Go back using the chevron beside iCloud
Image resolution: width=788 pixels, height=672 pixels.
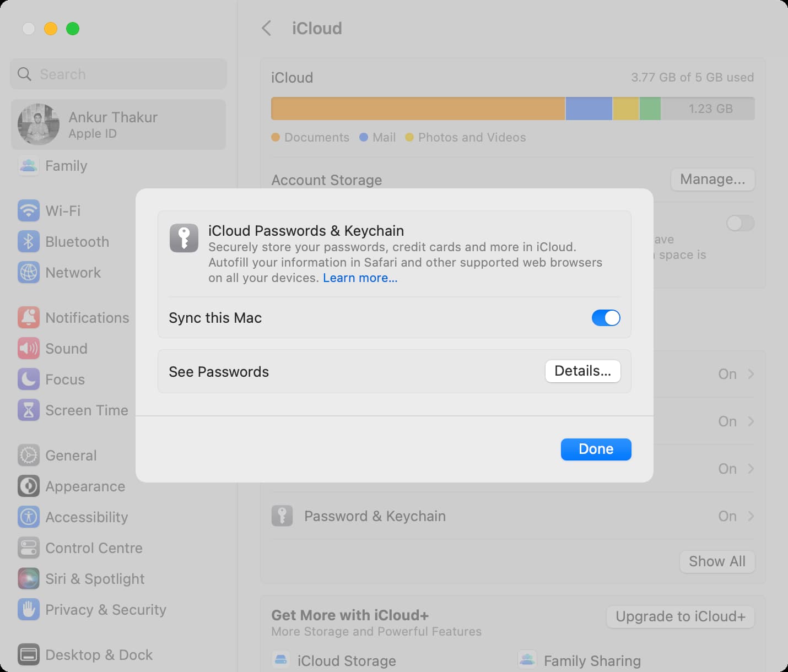[267, 28]
